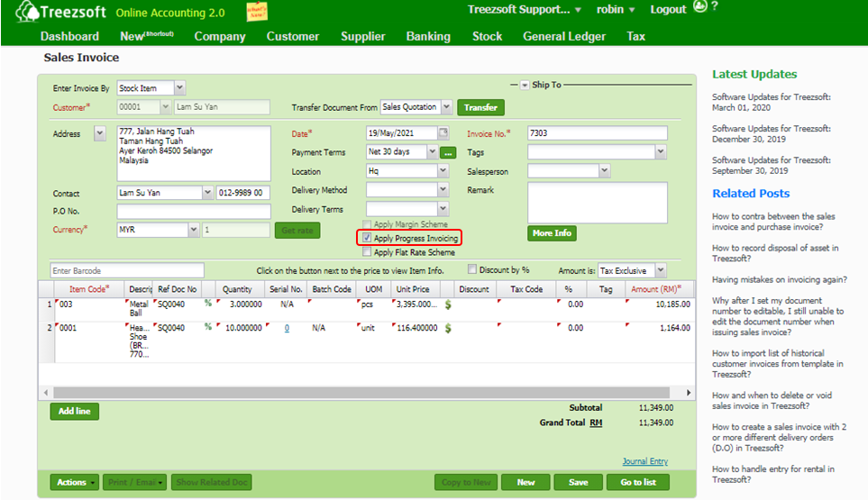The width and height of the screenshot is (868, 500).
Task: Click the percent icon on row 0001
Action: (207, 327)
